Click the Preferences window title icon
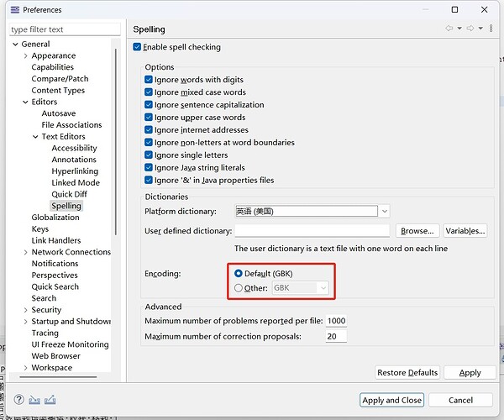The width and height of the screenshot is (504, 420). (x=15, y=9)
